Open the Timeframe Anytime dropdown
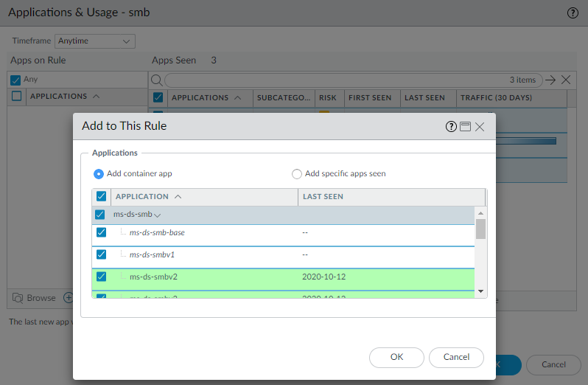Viewport: 588px width, 385px height. [95, 41]
